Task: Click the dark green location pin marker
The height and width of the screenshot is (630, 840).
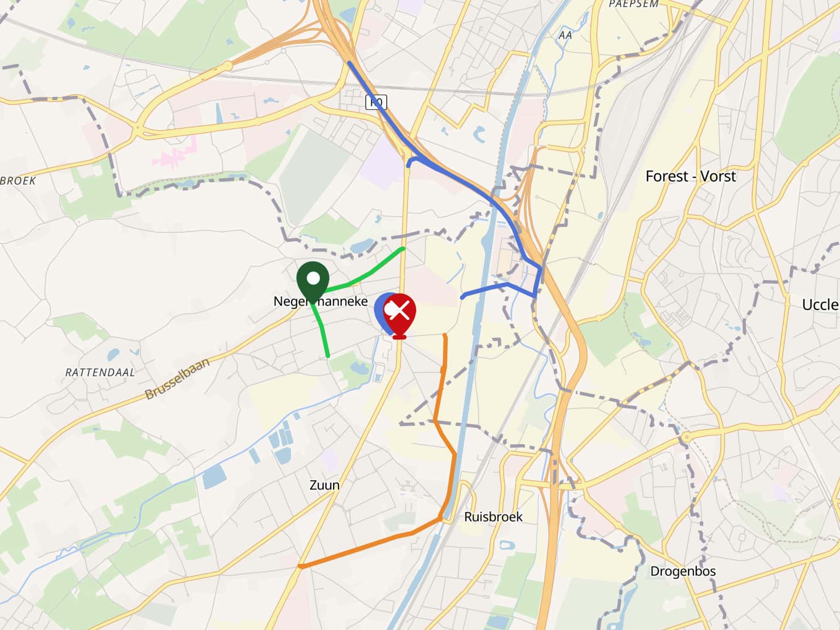Action: point(313,283)
